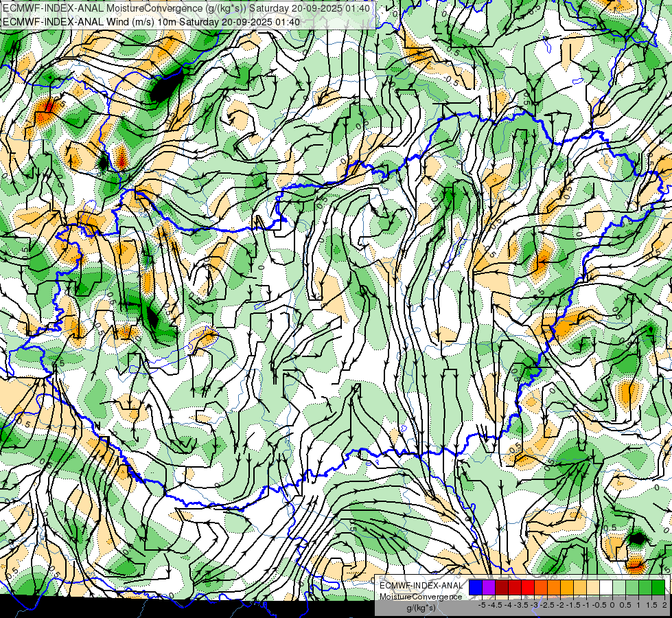Click the Wind (m/s) 10m title line
The width and height of the screenshot is (672, 618).
tap(151, 22)
